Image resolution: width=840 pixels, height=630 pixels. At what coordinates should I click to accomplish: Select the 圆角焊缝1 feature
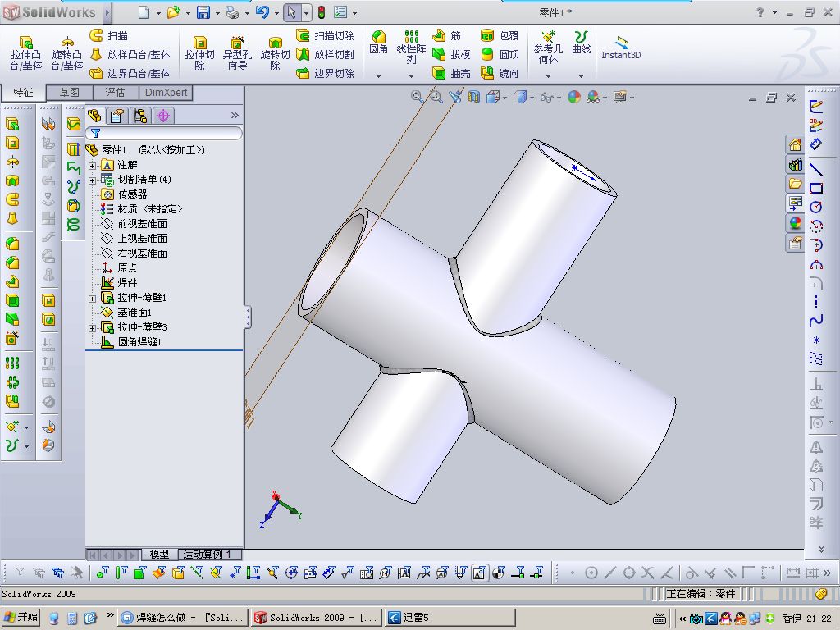click(132, 342)
